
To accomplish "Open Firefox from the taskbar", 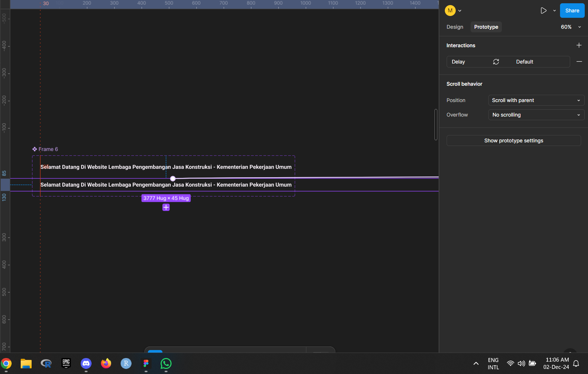I will click(106, 363).
